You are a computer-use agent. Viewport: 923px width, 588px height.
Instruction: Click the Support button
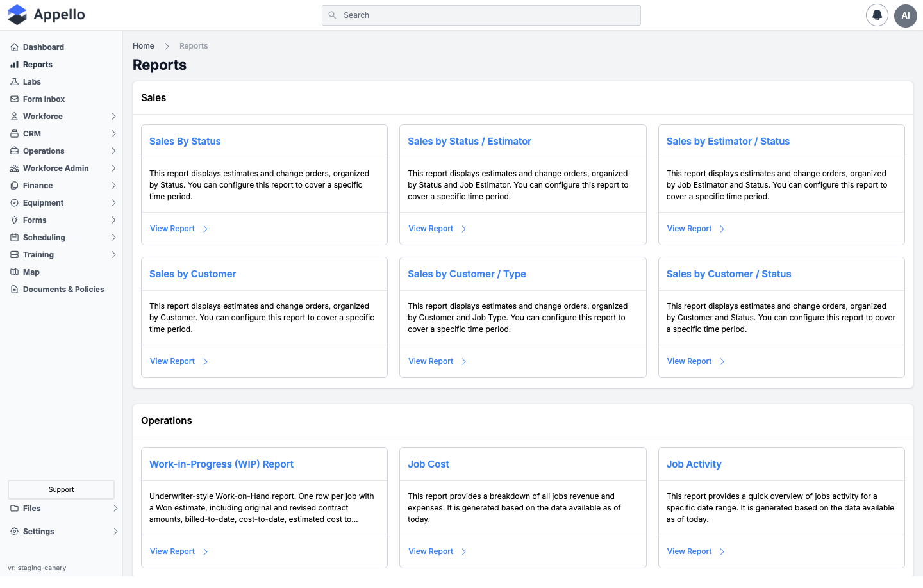coord(61,489)
